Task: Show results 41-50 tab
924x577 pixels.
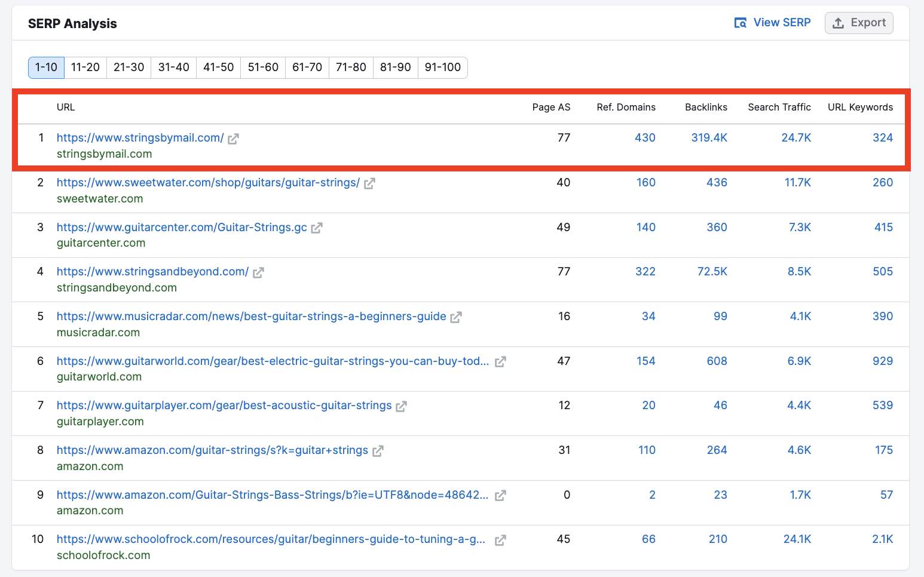Action: [219, 67]
